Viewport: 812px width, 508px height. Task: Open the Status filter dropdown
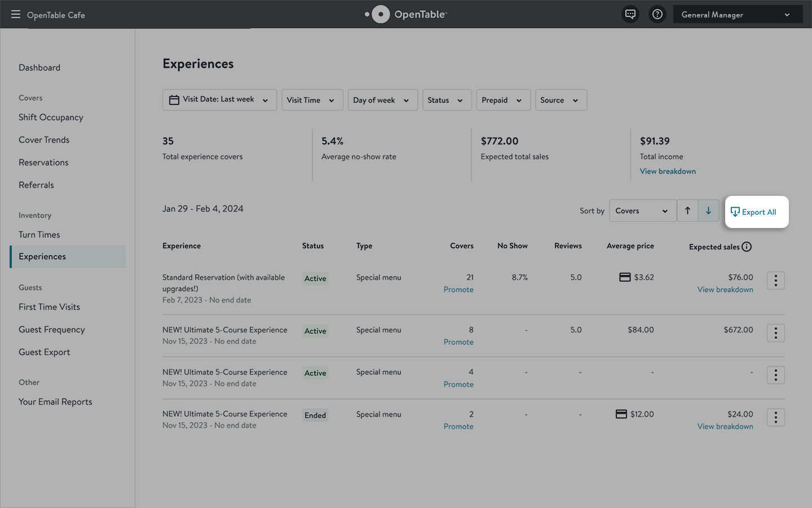[x=447, y=100]
